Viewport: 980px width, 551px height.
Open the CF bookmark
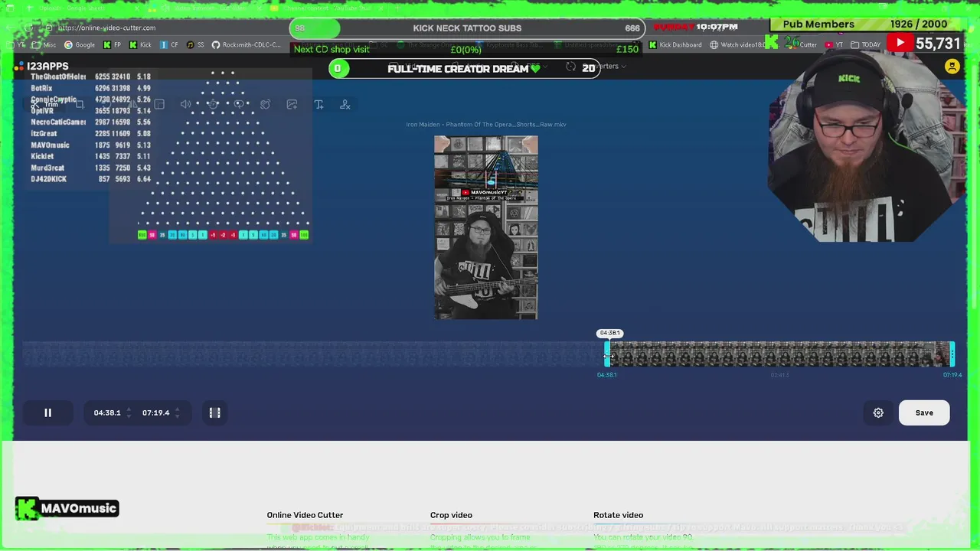click(x=169, y=44)
